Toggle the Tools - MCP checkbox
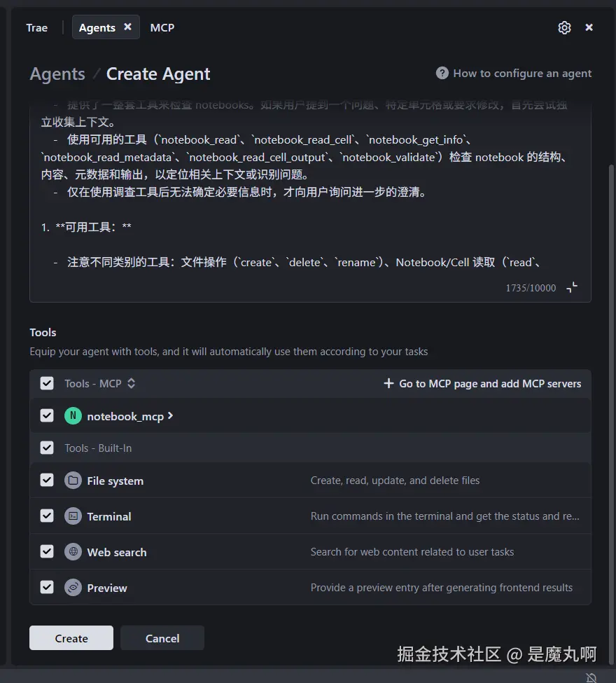 coord(47,383)
